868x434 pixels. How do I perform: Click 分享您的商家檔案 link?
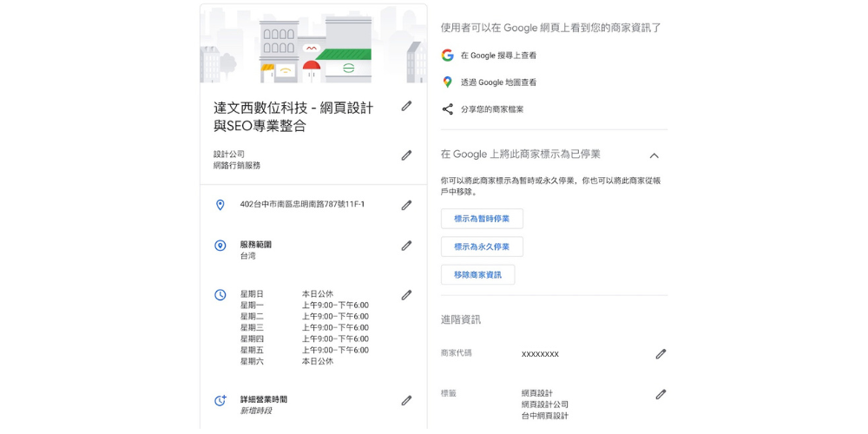pos(492,109)
